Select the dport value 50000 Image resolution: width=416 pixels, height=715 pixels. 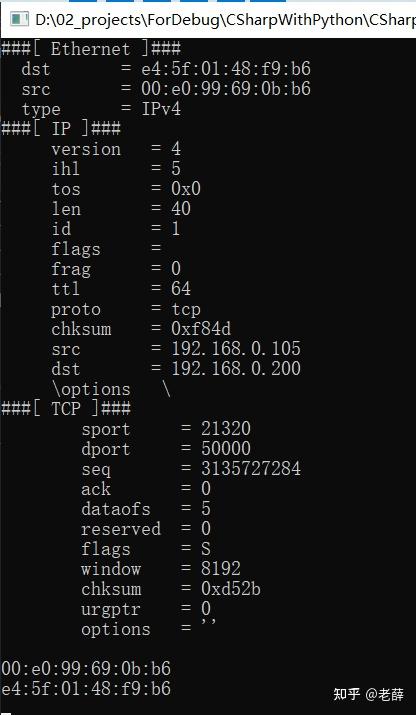[226, 449]
